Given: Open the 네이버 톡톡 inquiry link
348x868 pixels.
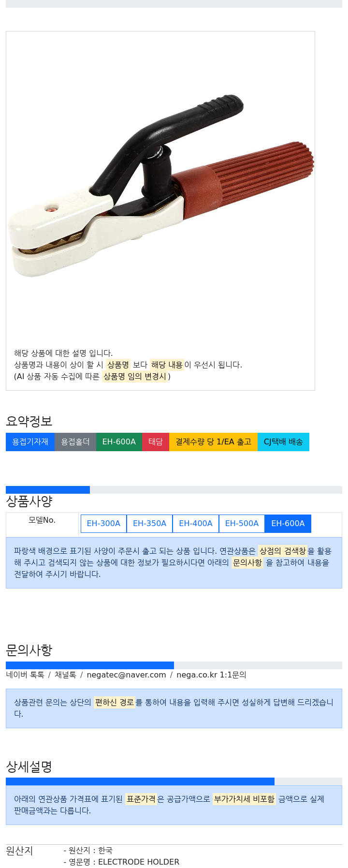Looking at the screenshot, I should (25, 675).
